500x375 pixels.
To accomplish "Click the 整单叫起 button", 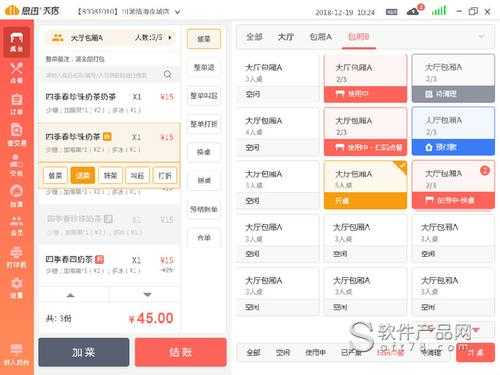I will click(x=204, y=96).
